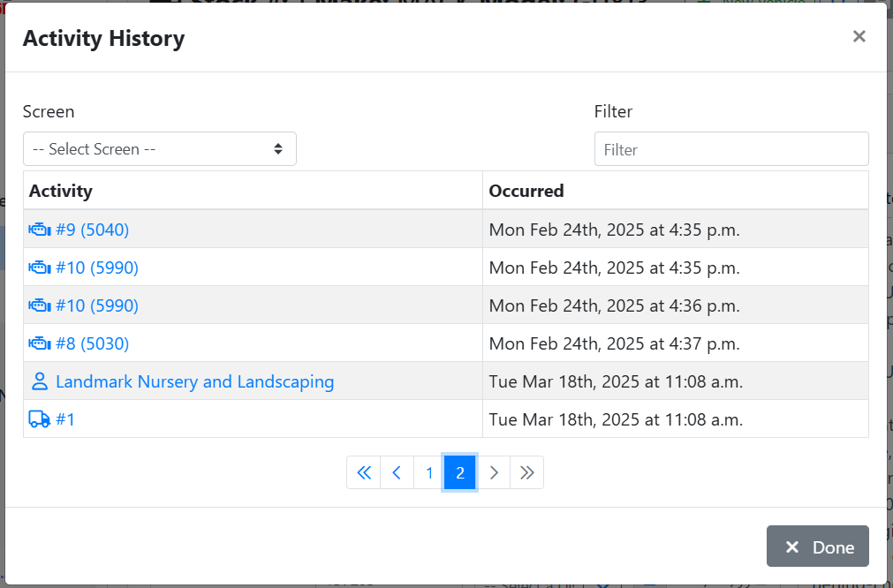This screenshot has height=588, width=893.
Task: Jump to last page with double-right chevron
Action: 527,472
